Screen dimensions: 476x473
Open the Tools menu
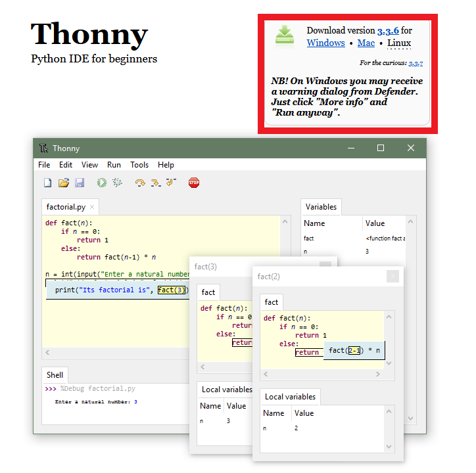[139, 165]
